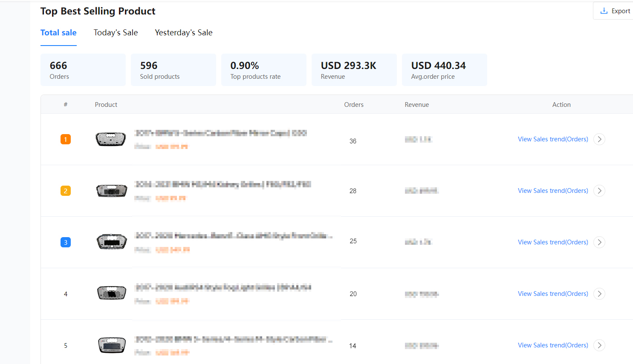Click View Sales trend for the rank 5 product
Image resolution: width=633 pixels, height=364 pixels.
(553, 345)
